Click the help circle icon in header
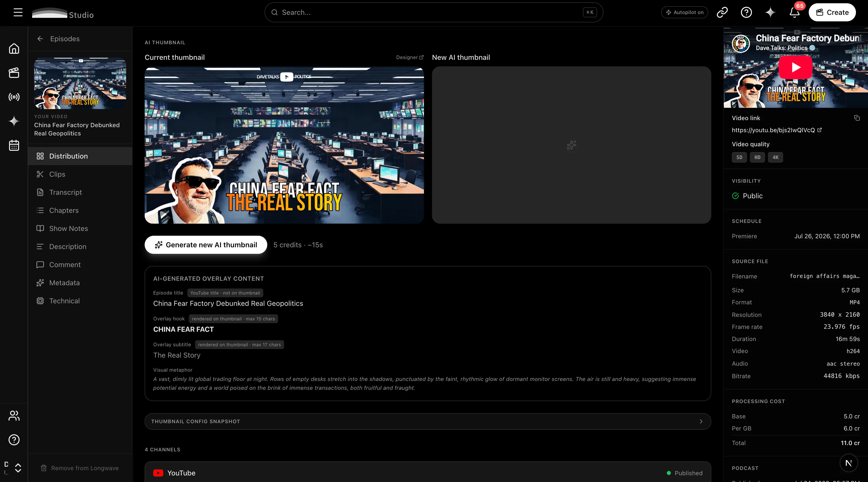This screenshot has width=868, height=482. pyautogui.click(x=746, y=13)
